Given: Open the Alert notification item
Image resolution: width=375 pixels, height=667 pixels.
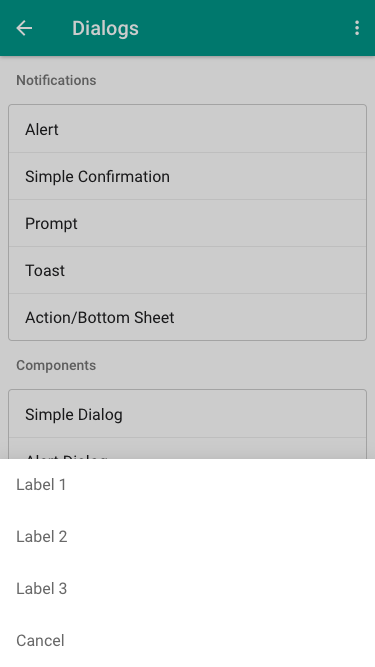Looking at the screenshot, I should coord(188,129).
